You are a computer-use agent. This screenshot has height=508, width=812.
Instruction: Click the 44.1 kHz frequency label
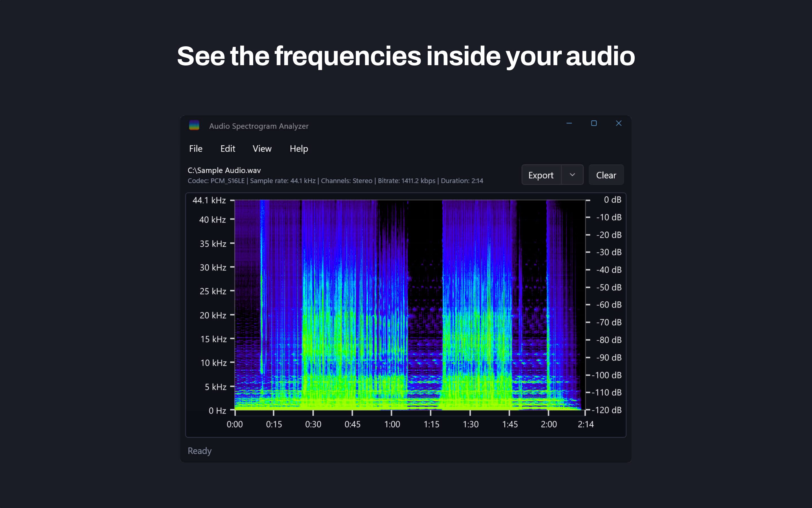209,200
